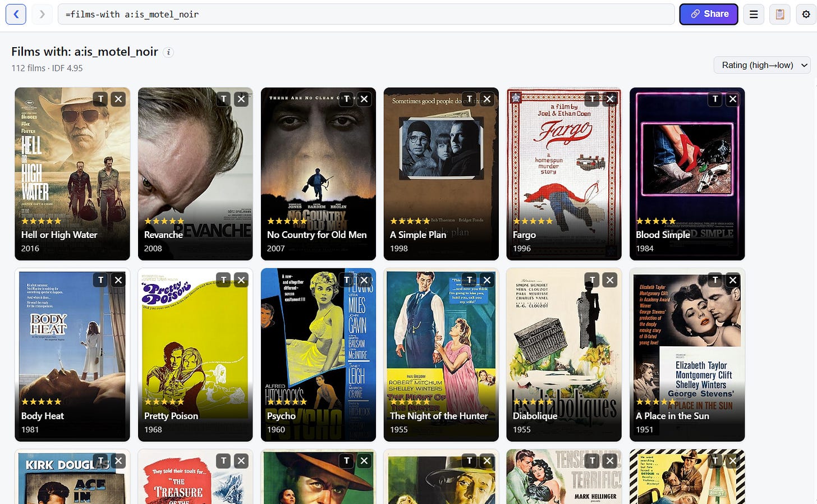Click the T icon on A Simple Plan
Image resolution: width=817 pixels, height=504 pixels.
click(469, 99)
